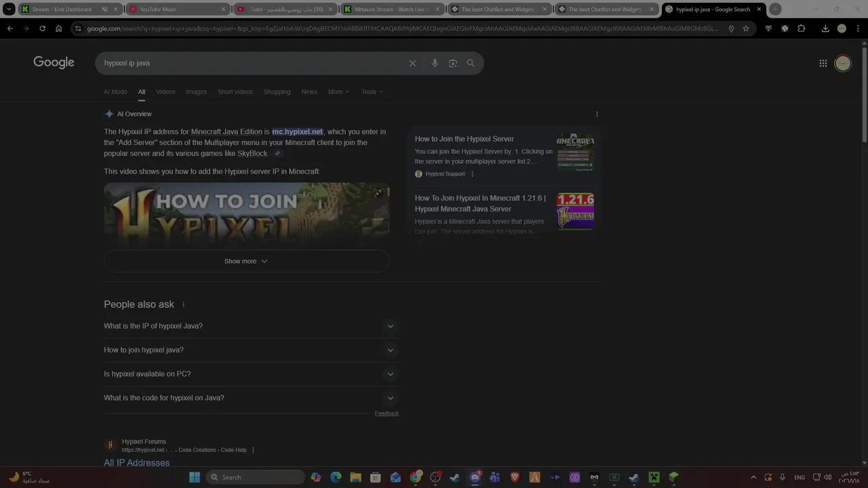Open the Chrome downloads icon

825,28
